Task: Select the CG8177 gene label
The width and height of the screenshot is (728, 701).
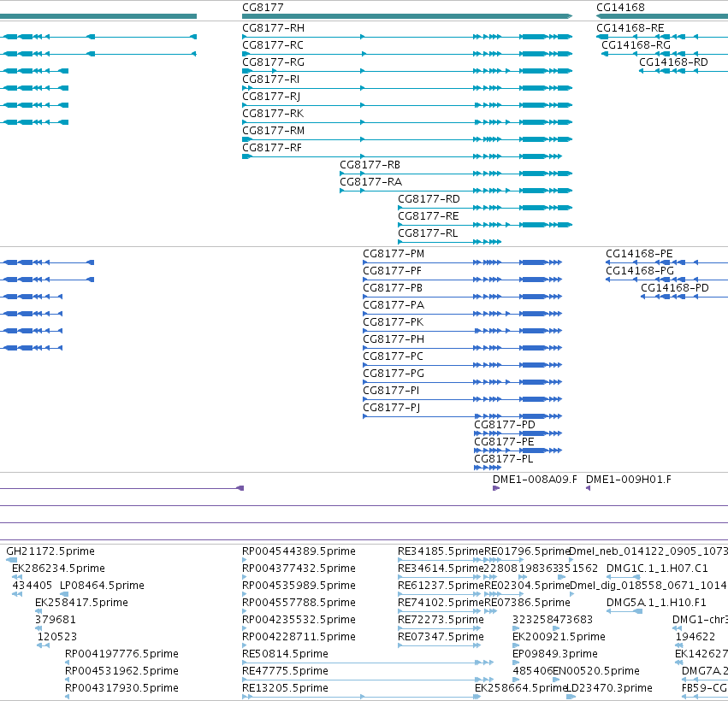Action: tap(263, 8)
